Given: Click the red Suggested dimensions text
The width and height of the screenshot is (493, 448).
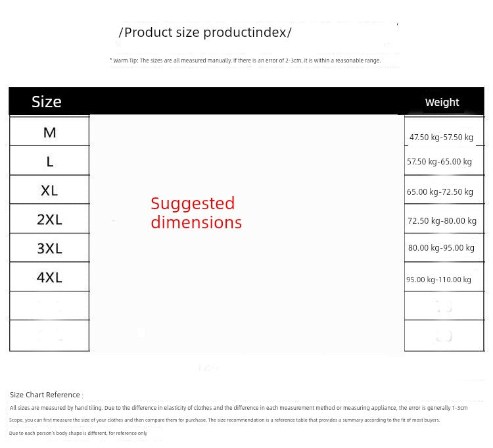Looking at the screenshot, I should (196, 212).
